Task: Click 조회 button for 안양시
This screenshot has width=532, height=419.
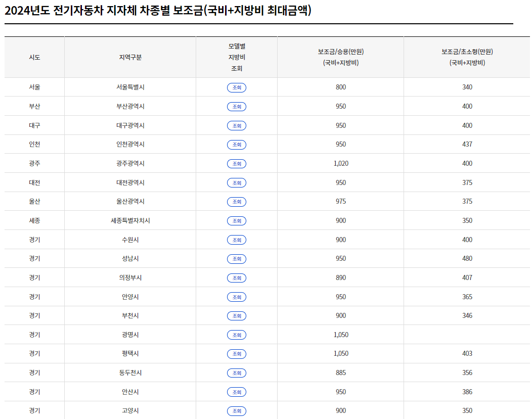Action: [236, 297]
